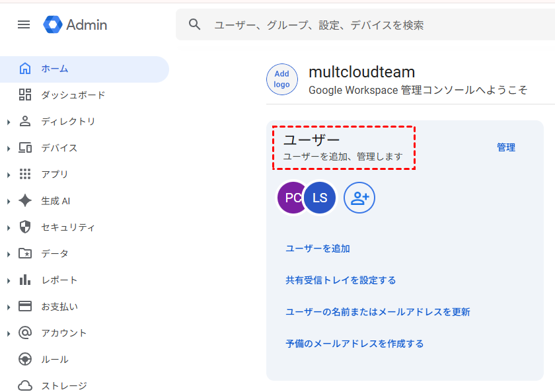Expand the 生成 AI section
Viewport: 555px width, 392px height.
(9, 201)
